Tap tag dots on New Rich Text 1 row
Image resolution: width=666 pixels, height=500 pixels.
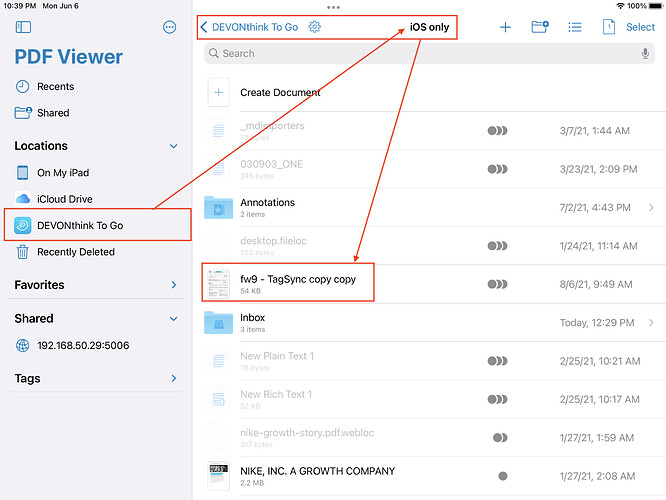coord(497,399)
